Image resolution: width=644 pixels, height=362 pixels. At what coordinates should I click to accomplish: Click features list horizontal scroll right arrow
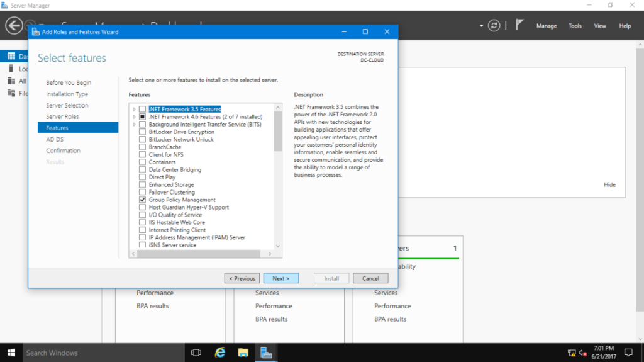pyautogui.click(x=270, y=254)
